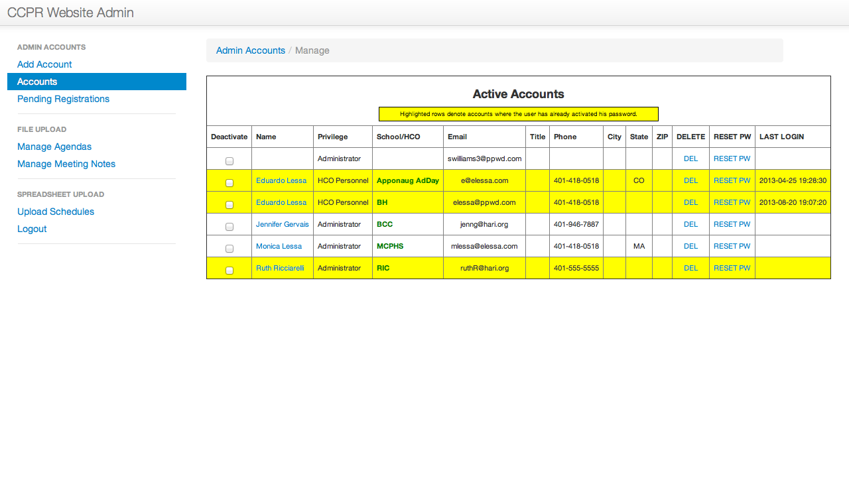
Task: Toggle deactivate checkbox for Monica Lessa
Action: tap(229, 249)
